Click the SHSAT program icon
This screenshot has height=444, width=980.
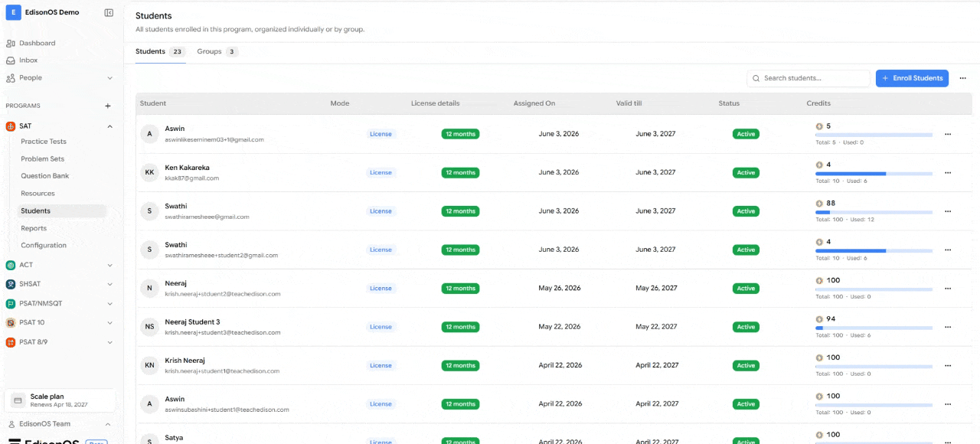pyautogui.click(x=11, y=284)
